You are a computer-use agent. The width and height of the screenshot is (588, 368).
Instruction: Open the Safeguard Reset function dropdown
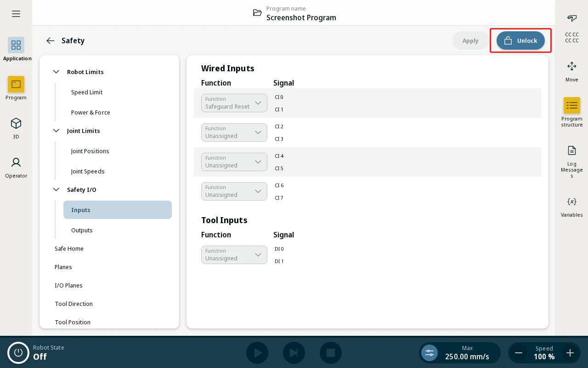pyautogui.click(x=234, y=103)
